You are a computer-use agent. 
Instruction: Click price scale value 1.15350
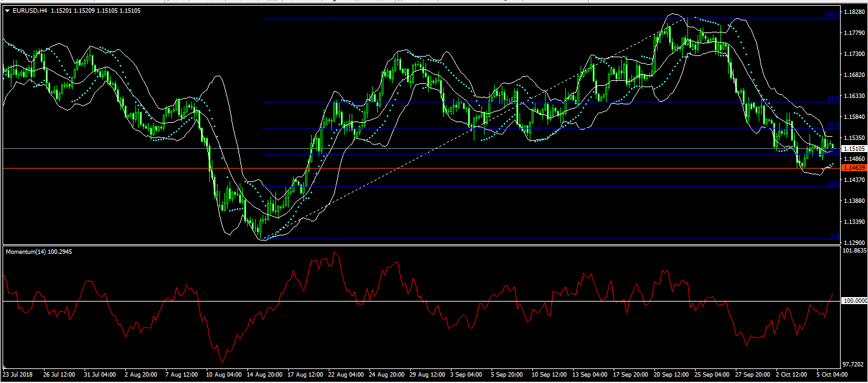(x=853, y=138)
